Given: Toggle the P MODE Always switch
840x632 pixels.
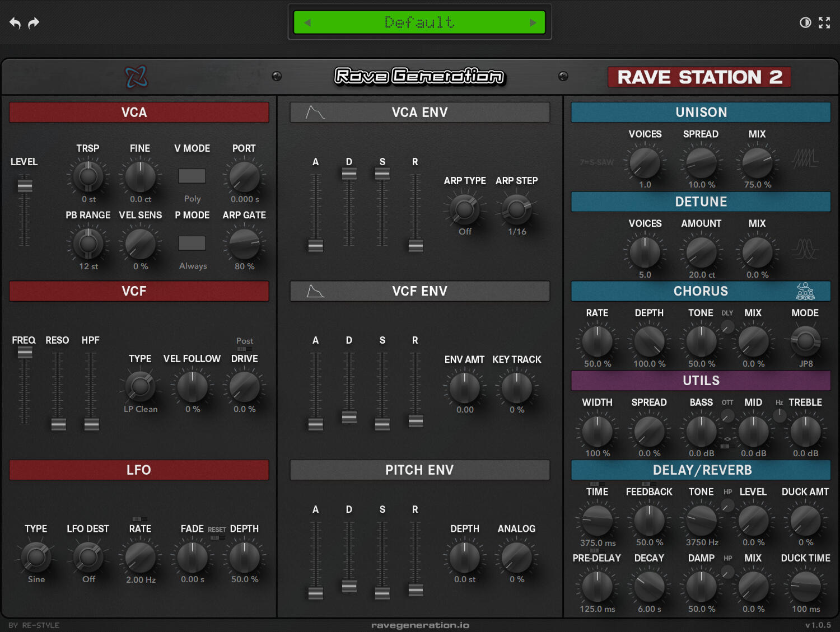Looking at the screenshot, I should pyautogui.click(x=192, y=243).
